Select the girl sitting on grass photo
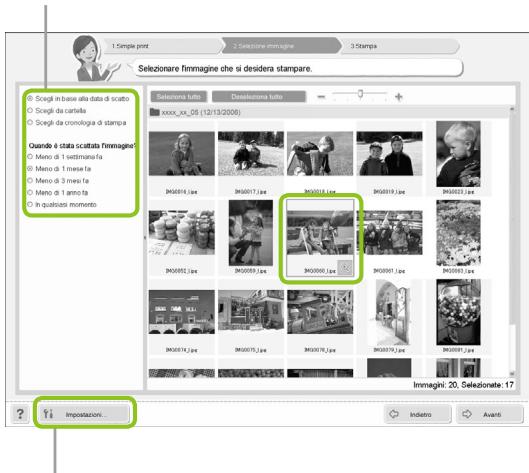This screenshot has height=473, width=529. point(182,154)
